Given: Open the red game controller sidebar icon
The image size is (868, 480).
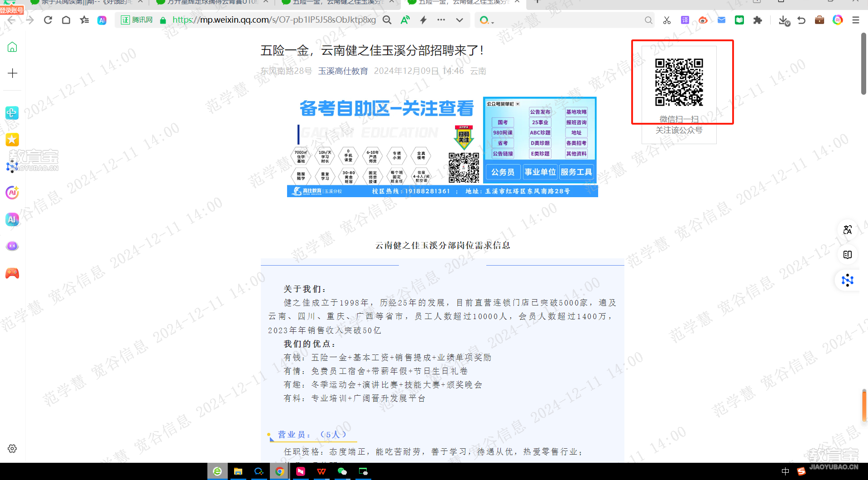Looking at the screenshot, I should coord(12,273).
